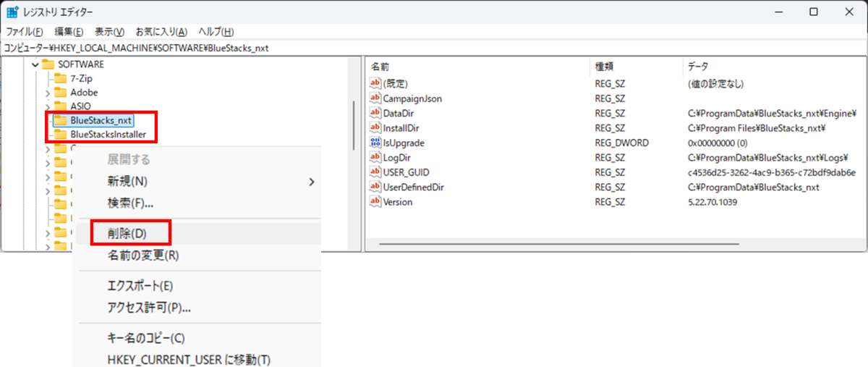Image resolution: width=868 pixels, height=367 pixels.
Task: Select the IsUpgrade value name
Action: (404, 143)
